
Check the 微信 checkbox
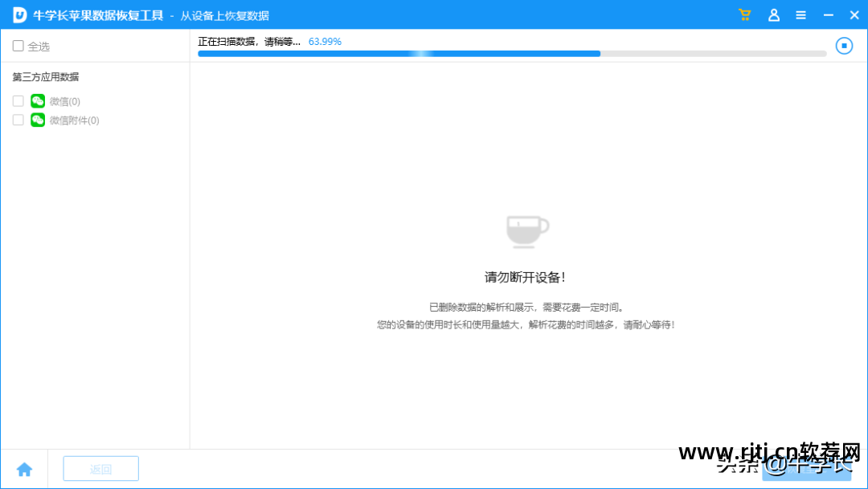[x=17, y=100]
